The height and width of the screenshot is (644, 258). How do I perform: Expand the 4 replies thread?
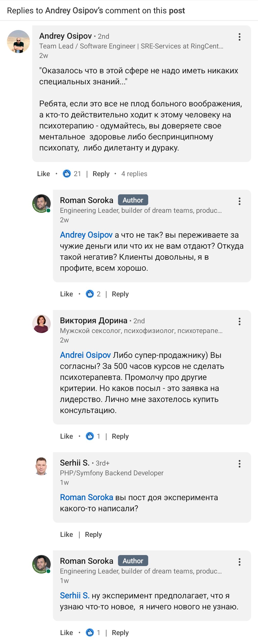tap(134, 174)
